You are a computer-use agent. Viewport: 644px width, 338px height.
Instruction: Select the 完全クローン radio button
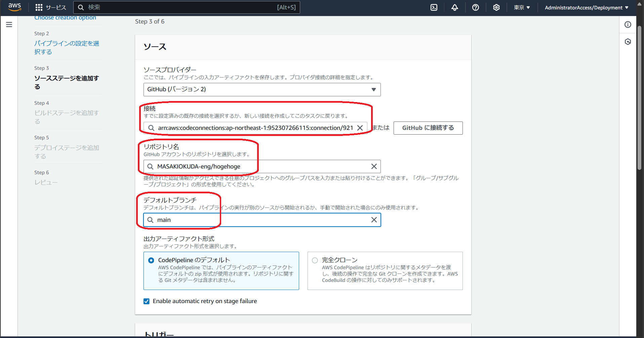[315, 260]
